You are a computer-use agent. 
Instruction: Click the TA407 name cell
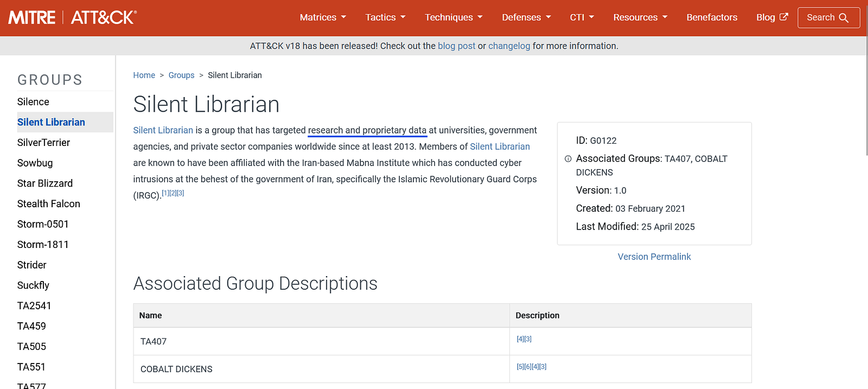click(x=321, y=341)
